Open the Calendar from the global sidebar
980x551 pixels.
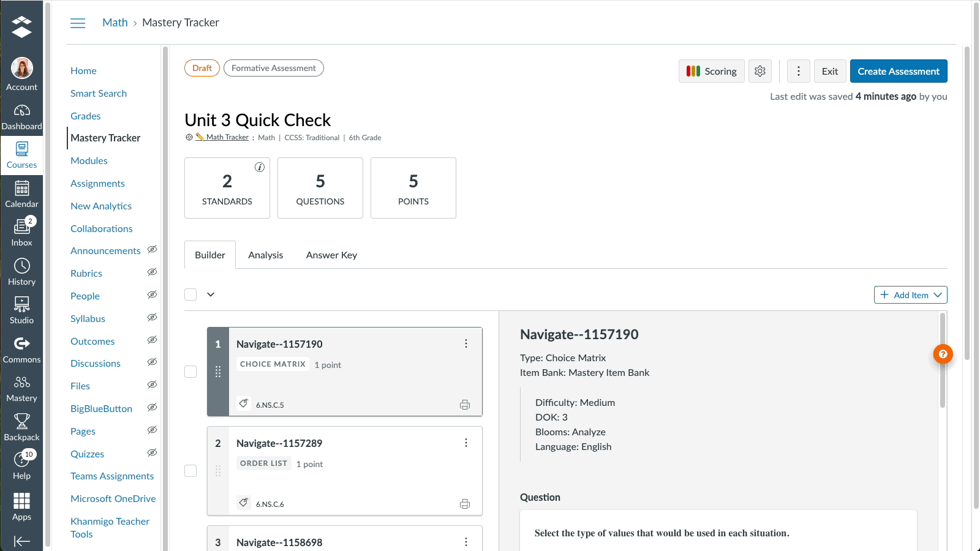point(22,193)
